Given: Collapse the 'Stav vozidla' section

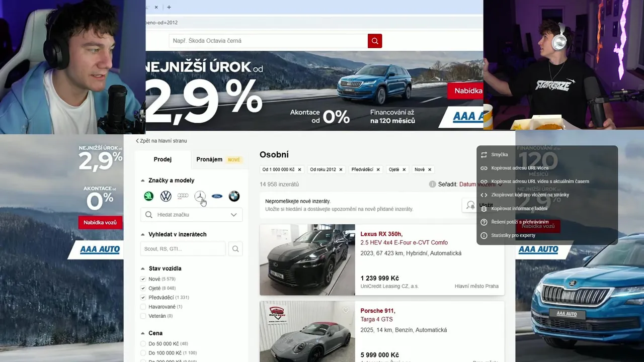Looking at the screenshot, I should 143,268.
